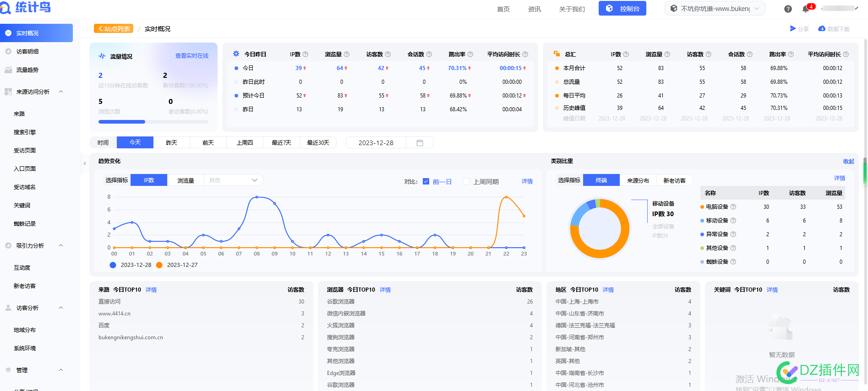Open 详情 link in 趋势变化 panel
This screenshot has width=868, height=391.
point(527,181)
